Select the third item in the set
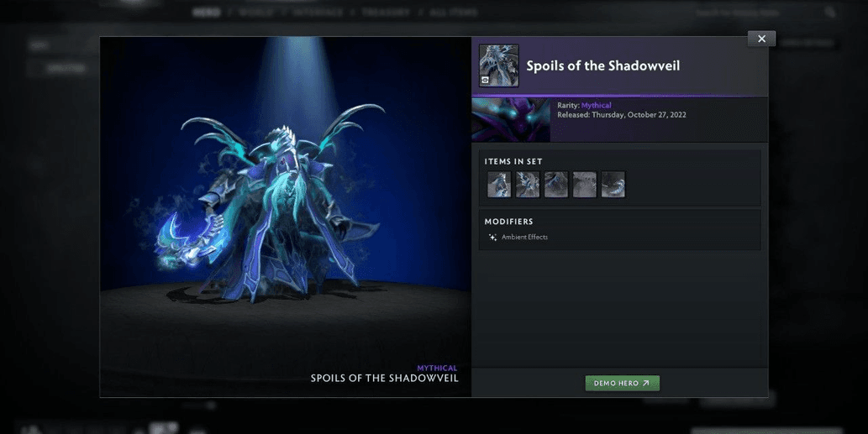This screenshot has width=868, height=434. 555,185
